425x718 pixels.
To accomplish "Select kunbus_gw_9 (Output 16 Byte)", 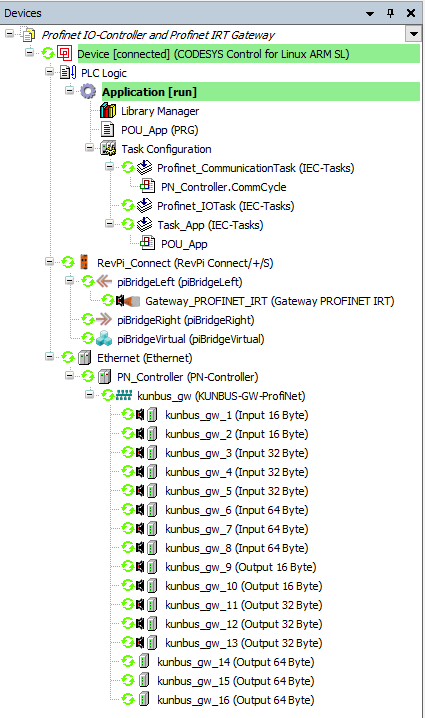I will tap(240, 567).
